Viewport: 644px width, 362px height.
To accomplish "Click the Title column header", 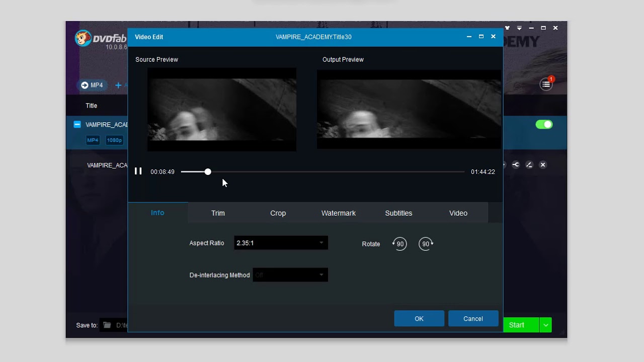I will pyautogui.click(x=91, y=106).
